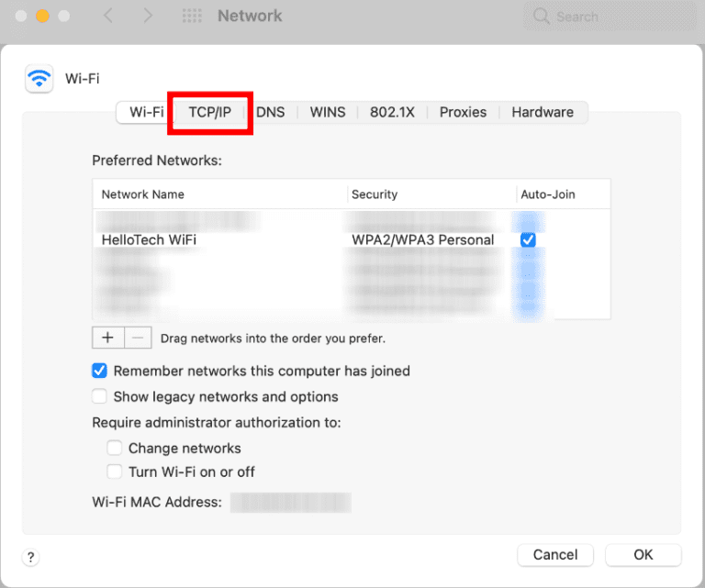
Task: Check Turn Wi-Fi on or off box
Action: 114,472
